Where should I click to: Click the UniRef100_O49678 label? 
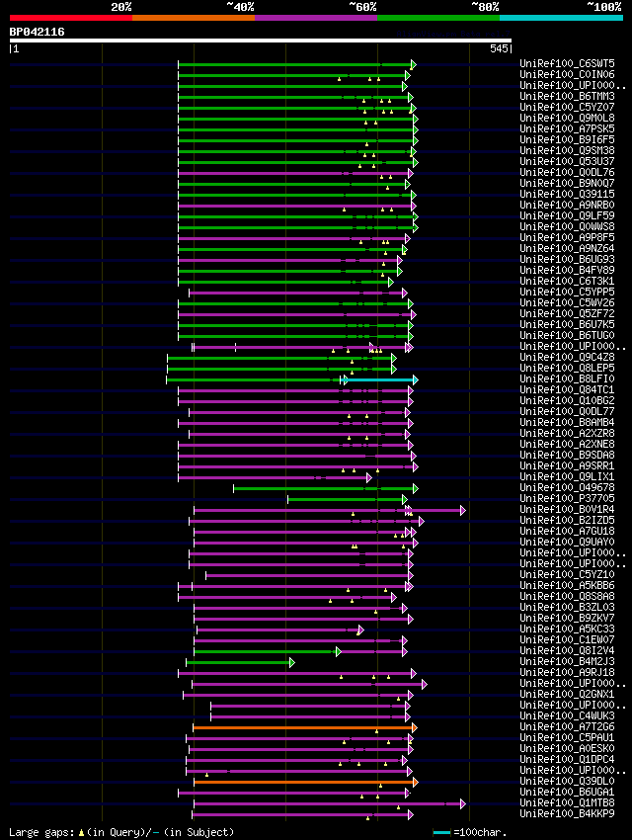pyautogui.click(x=567, y=487)
